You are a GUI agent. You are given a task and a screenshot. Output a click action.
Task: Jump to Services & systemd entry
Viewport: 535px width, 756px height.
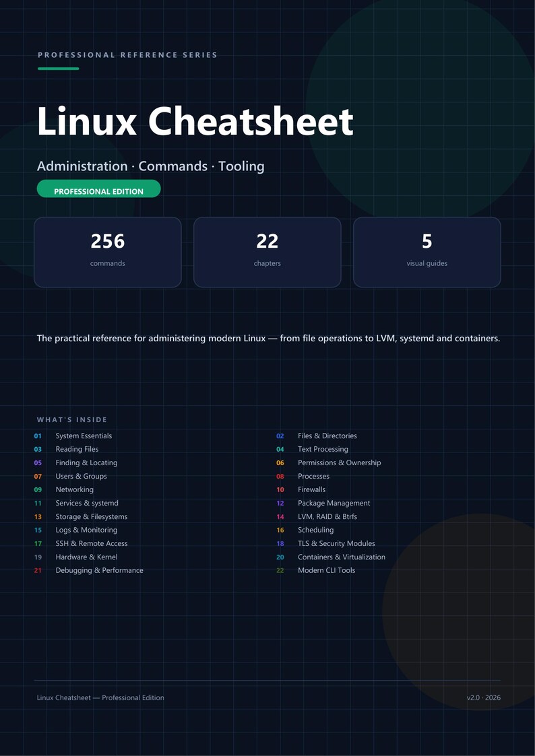point(87,503)
